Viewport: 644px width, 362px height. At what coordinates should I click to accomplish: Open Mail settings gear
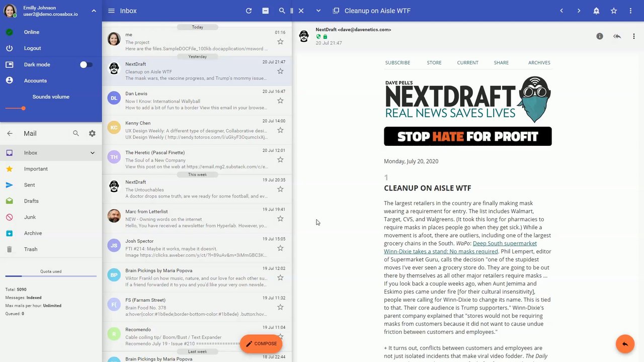(92, 133)
